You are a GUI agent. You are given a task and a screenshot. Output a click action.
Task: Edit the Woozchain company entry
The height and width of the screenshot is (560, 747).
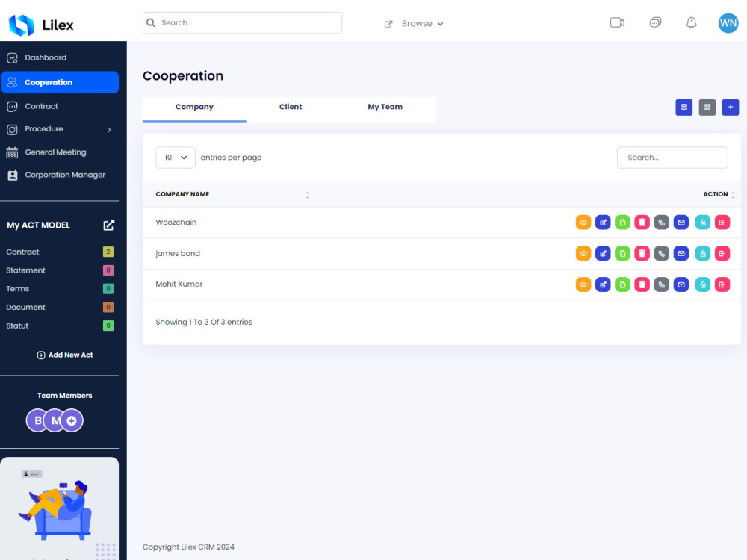click(603, 223)
